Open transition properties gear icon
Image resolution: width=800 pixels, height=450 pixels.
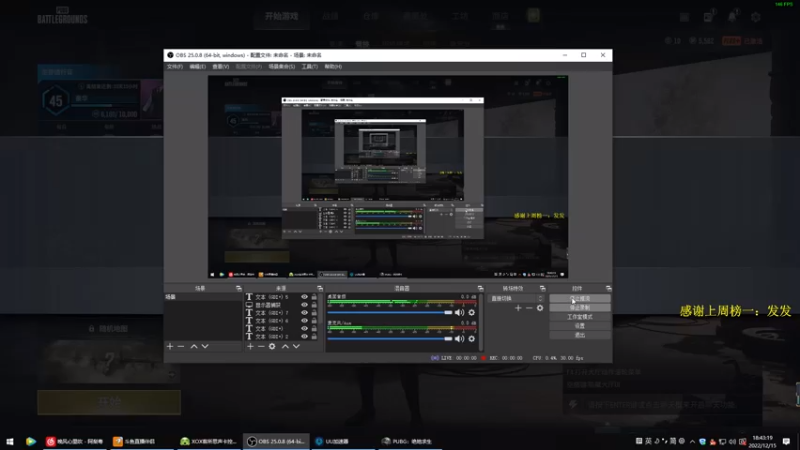pyautogui.click(x=540, y=308)
